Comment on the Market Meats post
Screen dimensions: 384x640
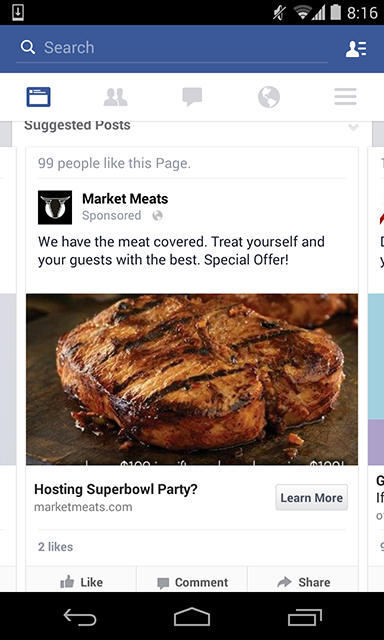point(192,582)
